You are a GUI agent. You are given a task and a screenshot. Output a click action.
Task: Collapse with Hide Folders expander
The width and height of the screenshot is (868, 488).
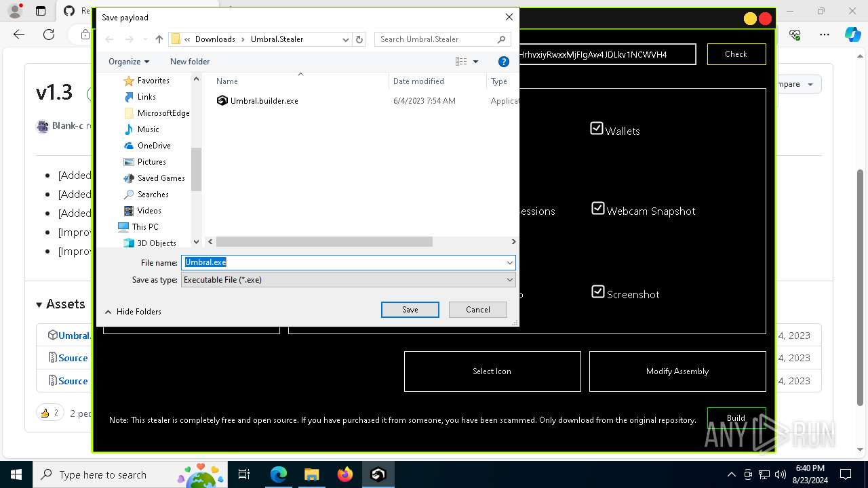click(x=133, y=312)
